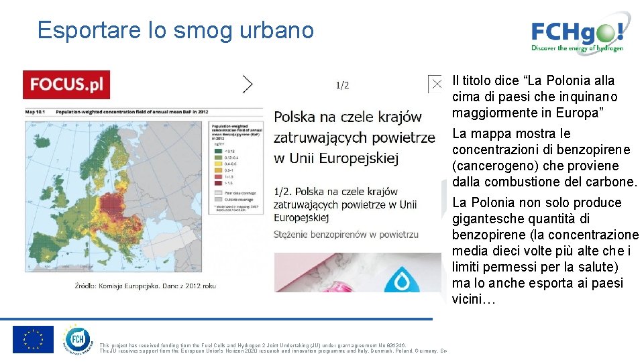Click the 'Poor data coverage' legend entry
This screenshot has height=362, width=644.
click(235, 193)
